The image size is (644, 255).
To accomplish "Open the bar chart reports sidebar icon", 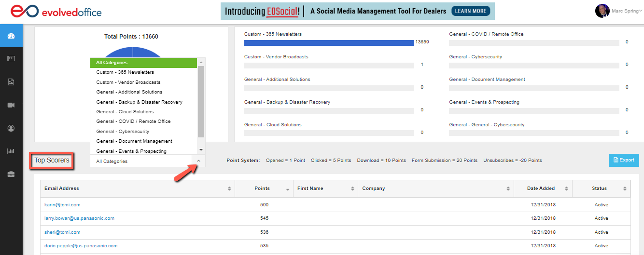I will tap(11, 151).
